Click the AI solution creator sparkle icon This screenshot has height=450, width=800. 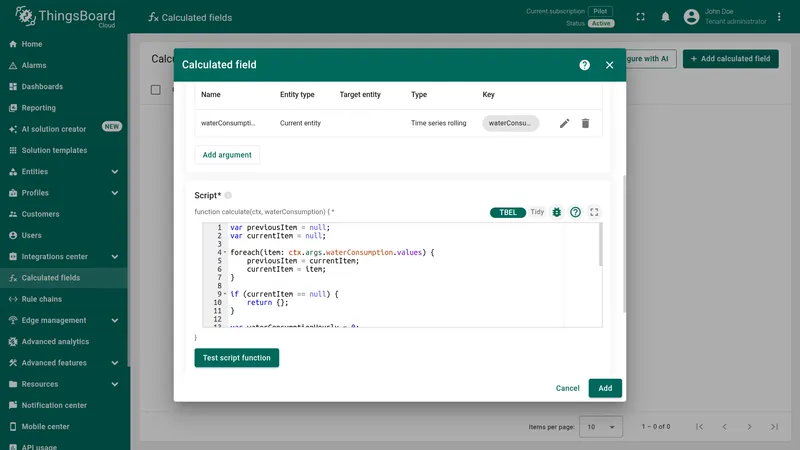13,129
